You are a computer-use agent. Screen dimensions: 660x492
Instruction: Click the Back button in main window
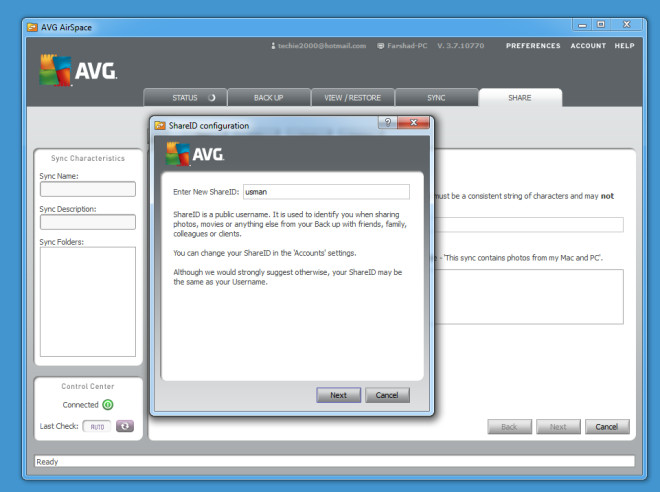point(509,427)
